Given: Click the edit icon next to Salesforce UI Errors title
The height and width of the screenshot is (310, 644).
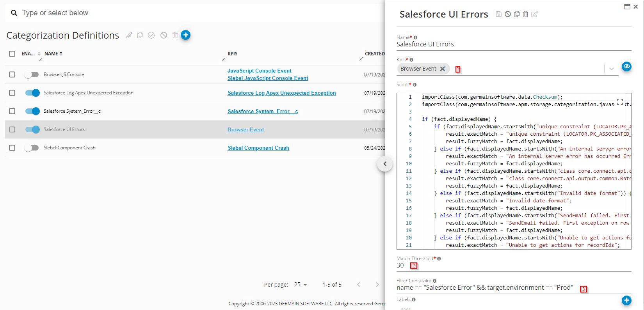Looking at the screenshot, I should pos(535,14).
